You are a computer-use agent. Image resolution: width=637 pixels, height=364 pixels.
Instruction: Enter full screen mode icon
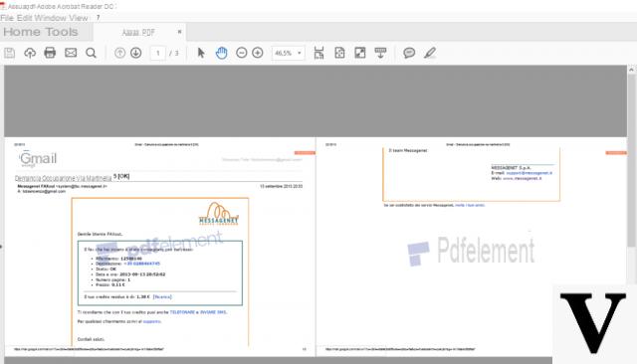pos(360,53)
